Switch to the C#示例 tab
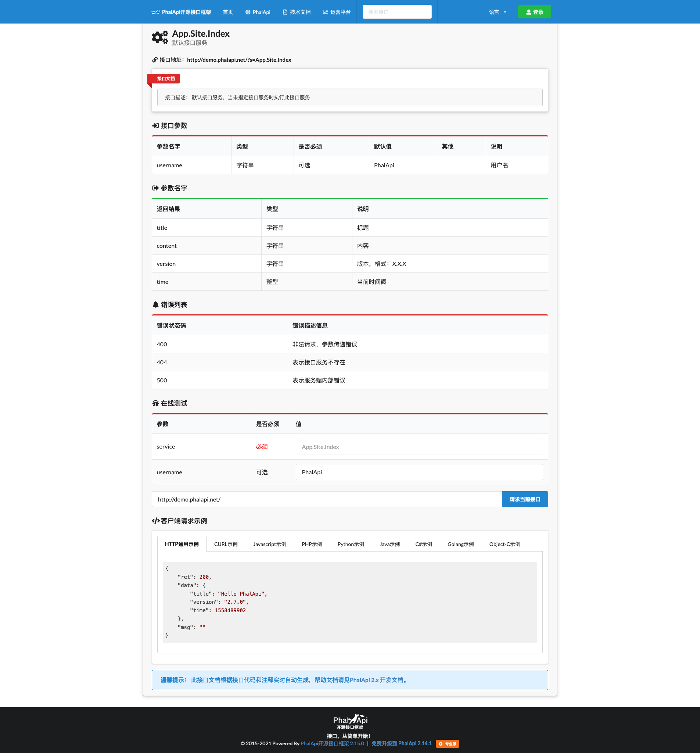700x753 pixels. (x=424, y=544)
